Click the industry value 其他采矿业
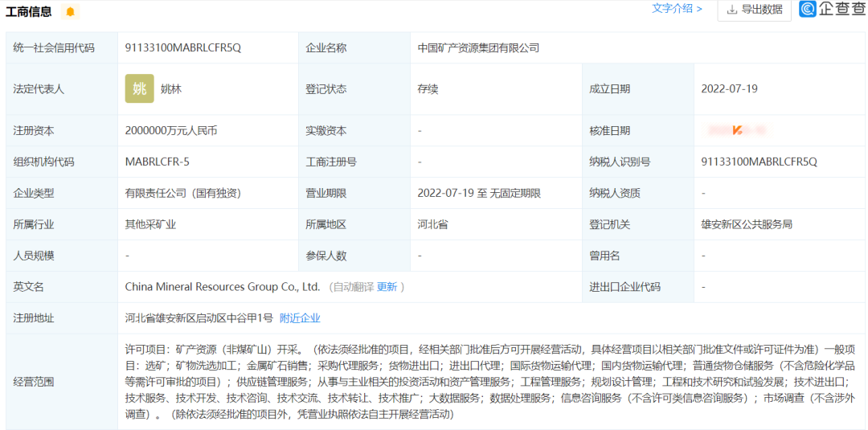The image size is (868, 430). [150, 224]
